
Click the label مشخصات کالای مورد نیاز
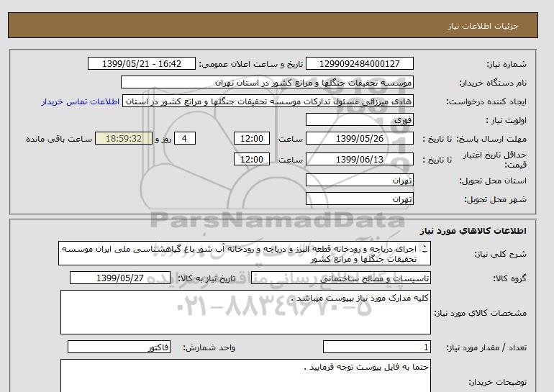(x=480, y=314)
